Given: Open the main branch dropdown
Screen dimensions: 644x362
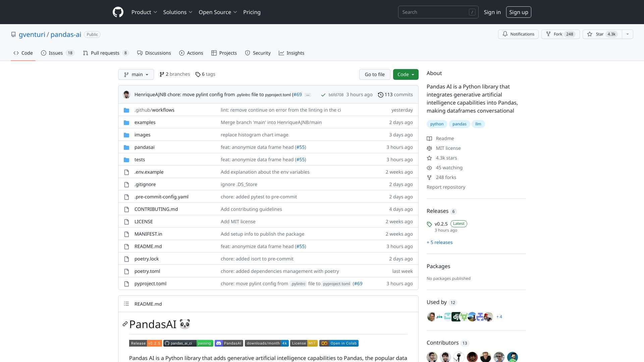Looking at the screenshot, I should click(136, 74).
